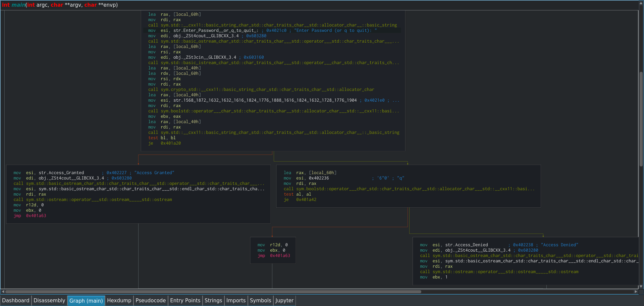The height and width of the screenshot is (306, 644).
Task: Click the sym.crypto call instruction
Action: (x=261, y=90)
